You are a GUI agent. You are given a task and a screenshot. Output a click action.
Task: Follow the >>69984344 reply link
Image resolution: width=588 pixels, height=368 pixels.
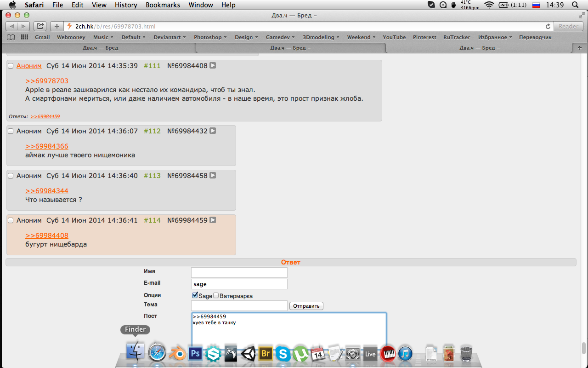pyautogui.click(x=47, y=191)
